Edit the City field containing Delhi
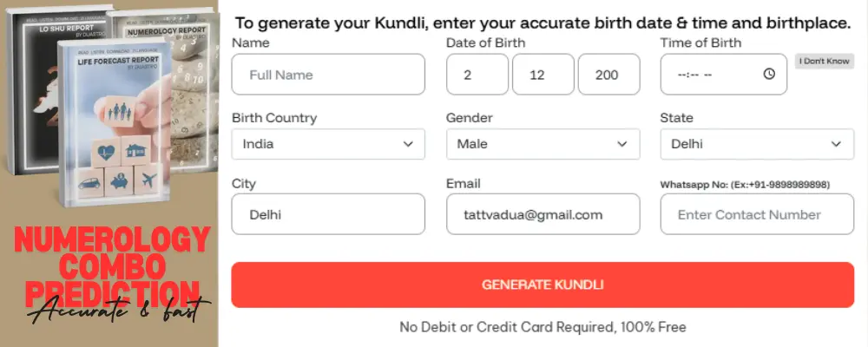The width and height of the screenshot is (868, 347). coord(328,214)
